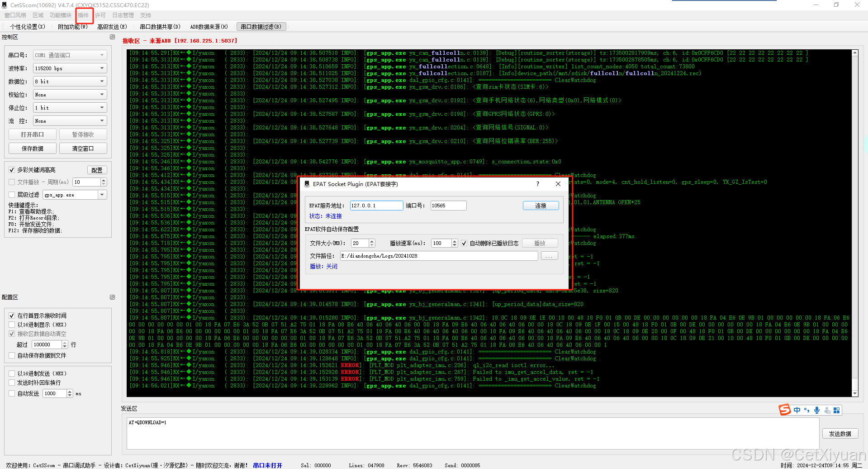
Task: Toggle 串口数据过滤(B) toolbar button
Action: 261,27
